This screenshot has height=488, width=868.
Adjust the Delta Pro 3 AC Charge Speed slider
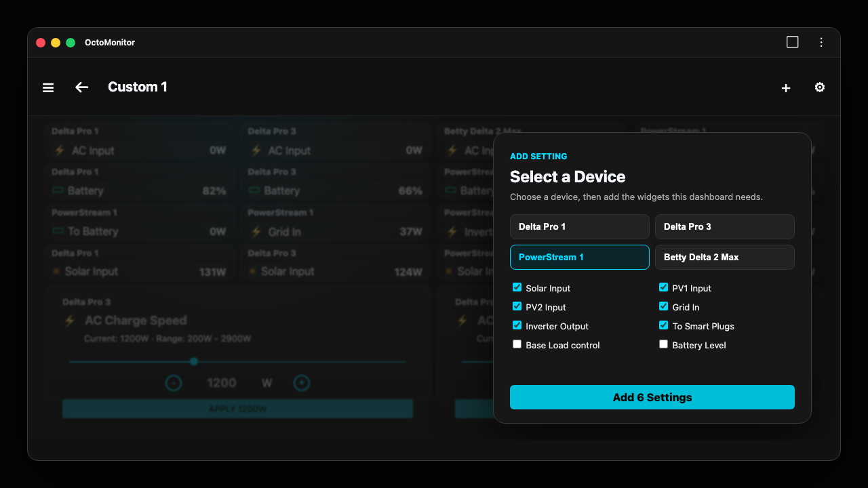point(237,361)
